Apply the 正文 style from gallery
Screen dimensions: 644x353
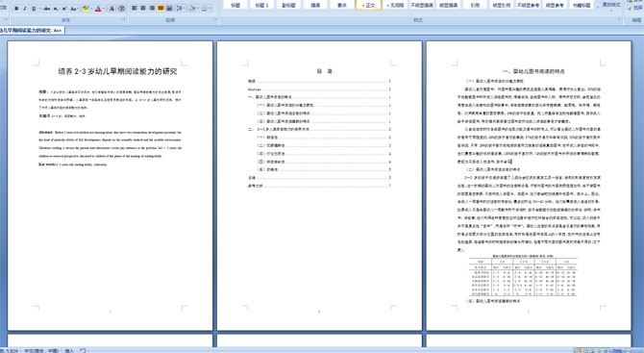tap(368, 5)
